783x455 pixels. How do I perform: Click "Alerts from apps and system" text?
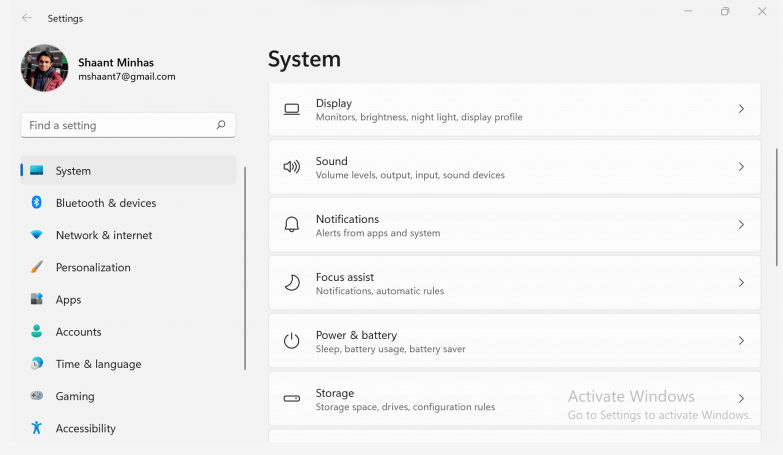[378, 233]
